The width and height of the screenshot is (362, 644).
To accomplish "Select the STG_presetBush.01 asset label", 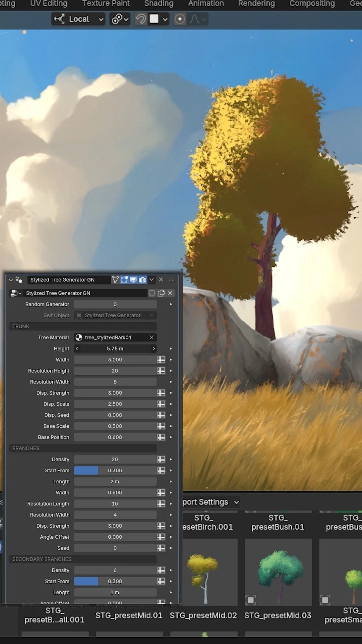I will pyautogui.click(x=278, y=522).
